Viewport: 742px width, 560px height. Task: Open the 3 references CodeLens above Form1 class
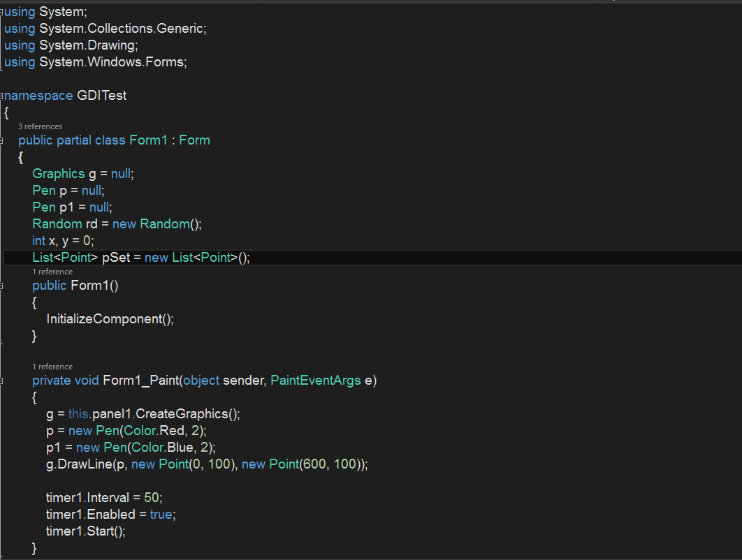tap(40, 126)
